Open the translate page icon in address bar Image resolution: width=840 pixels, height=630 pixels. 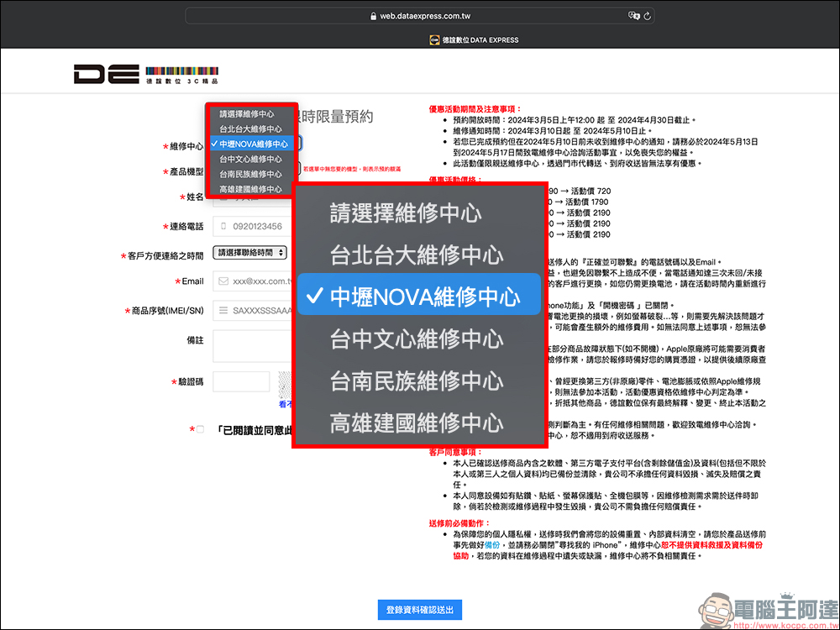[x=633, y=16]
